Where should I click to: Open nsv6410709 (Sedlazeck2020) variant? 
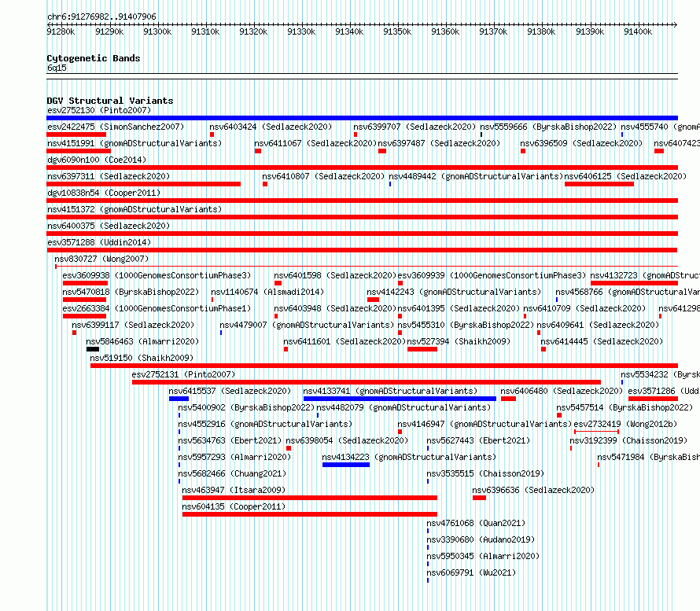(x=584, y=308)
